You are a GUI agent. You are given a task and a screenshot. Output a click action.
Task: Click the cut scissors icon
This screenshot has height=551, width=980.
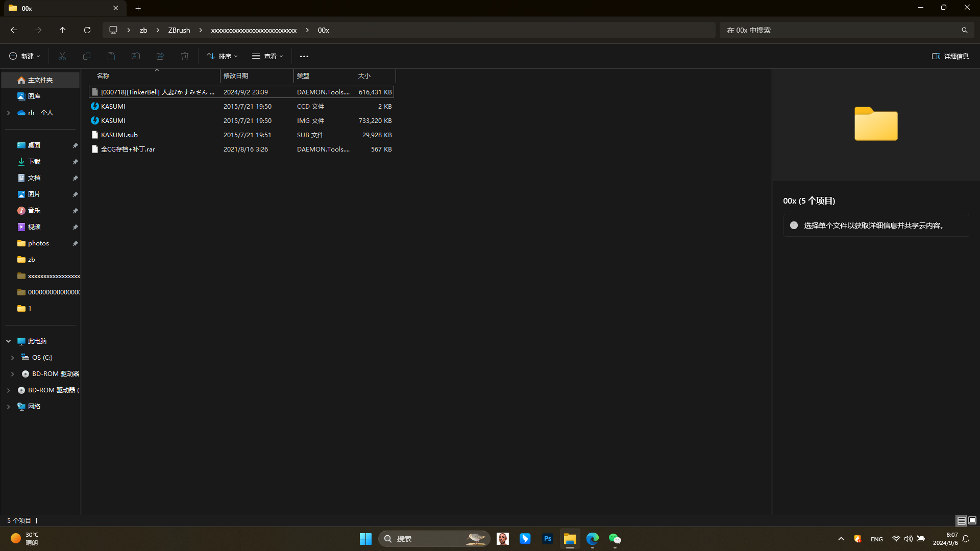[62, 56]
